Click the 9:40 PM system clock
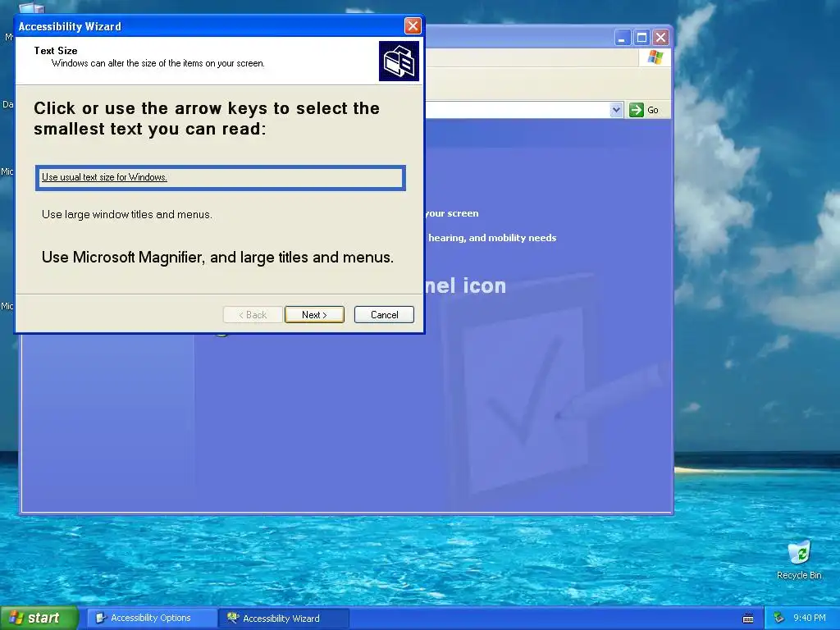The height and width of the screenshot is (630, 840). (809, 618)
